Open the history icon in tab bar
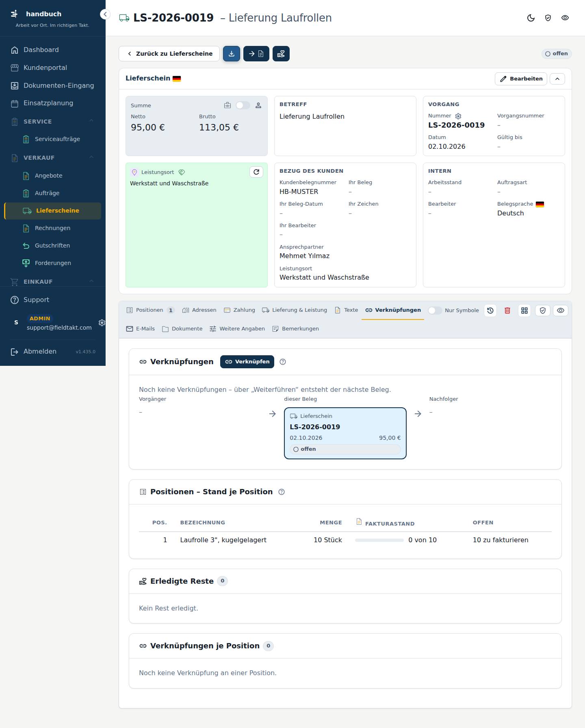Screen dimensions: 585x728 click(490, 311)
